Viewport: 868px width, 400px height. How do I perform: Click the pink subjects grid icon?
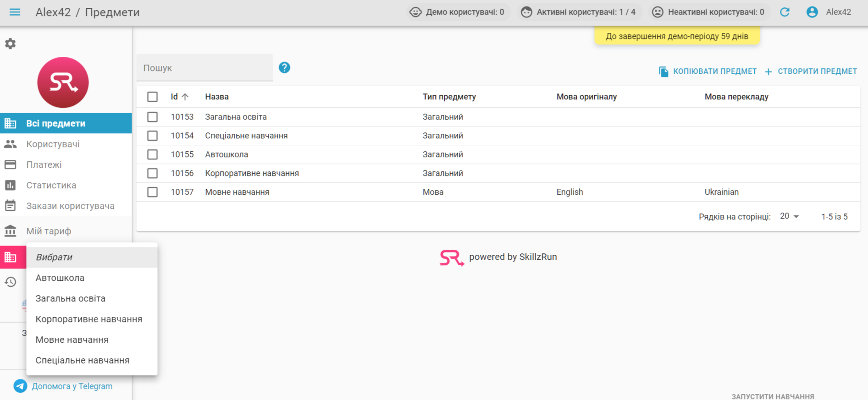coord(11,257)
